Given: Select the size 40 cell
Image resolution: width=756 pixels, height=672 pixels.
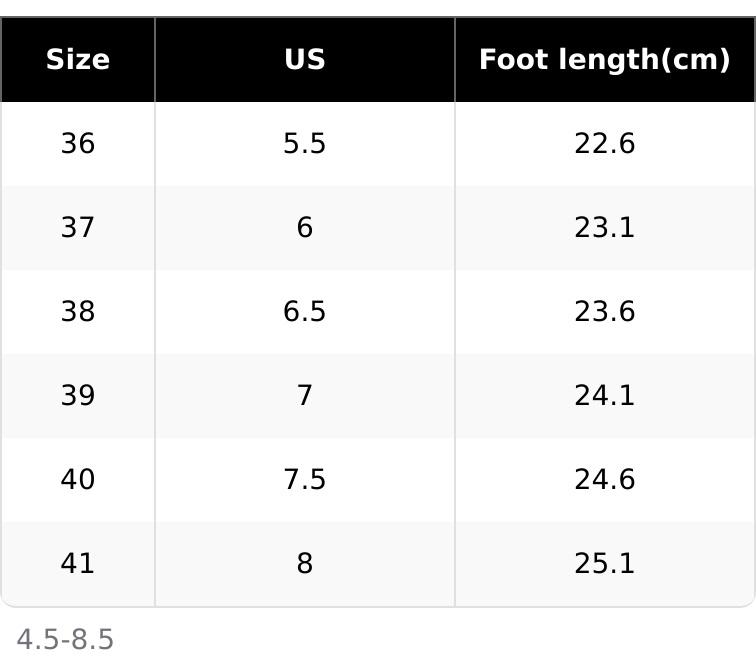Looking at the screenshot, I should 78,480.
